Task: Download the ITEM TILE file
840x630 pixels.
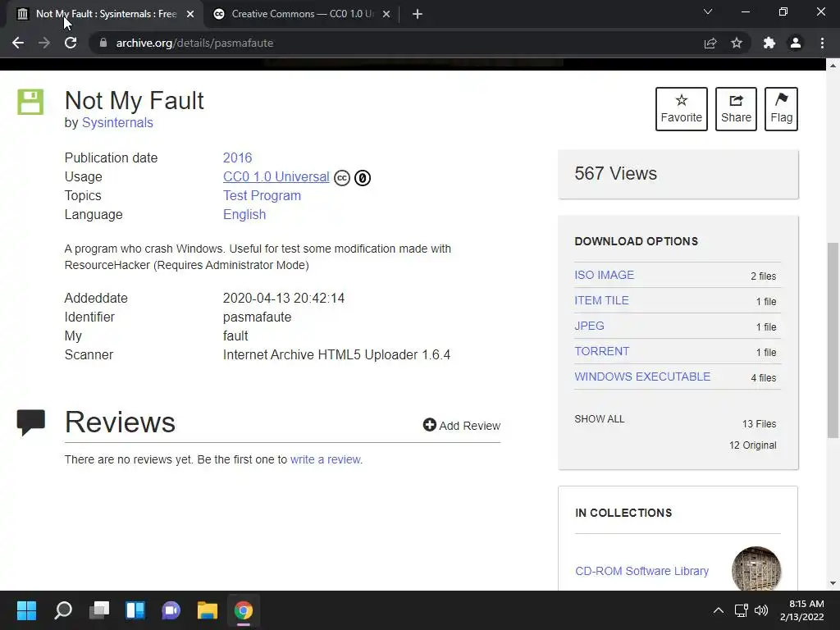Action: pos(601,300)
